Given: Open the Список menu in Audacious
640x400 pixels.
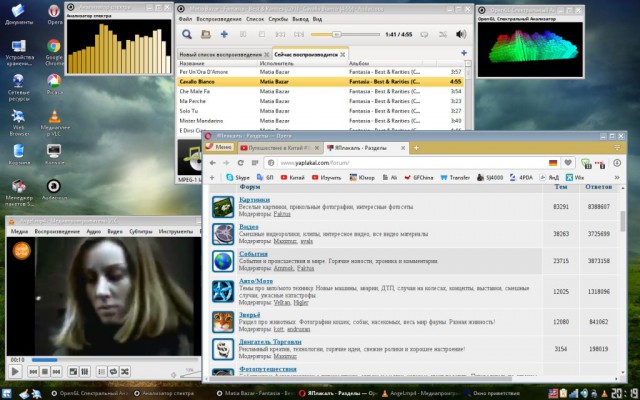Looking at the screenshot, I should (x=255, y=19).
